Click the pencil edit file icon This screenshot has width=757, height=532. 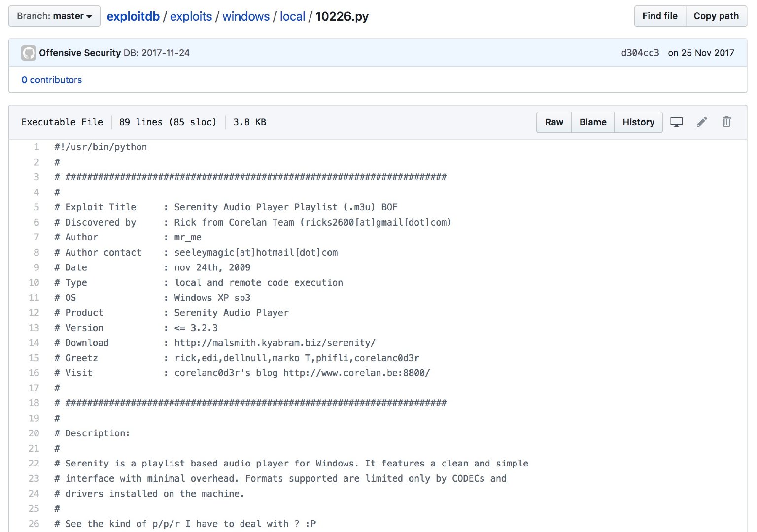click(x=702, y=122)
